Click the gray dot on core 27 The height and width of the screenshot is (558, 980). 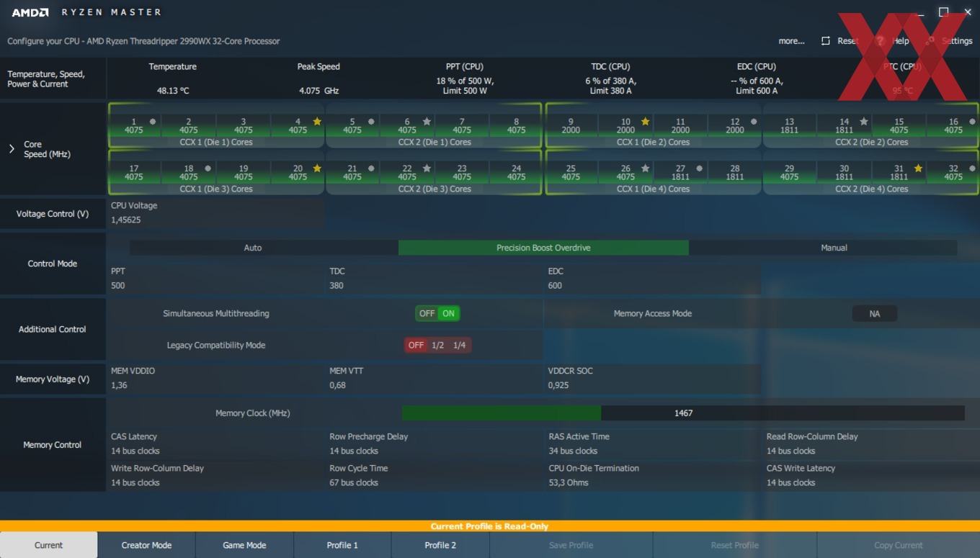point(699,168)
